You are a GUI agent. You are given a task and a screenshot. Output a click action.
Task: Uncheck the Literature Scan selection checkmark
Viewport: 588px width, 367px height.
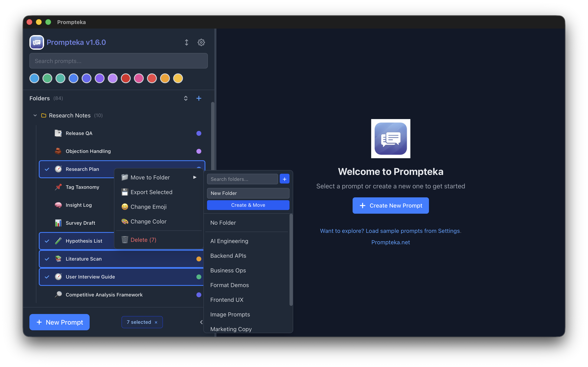tap(47, 259)
